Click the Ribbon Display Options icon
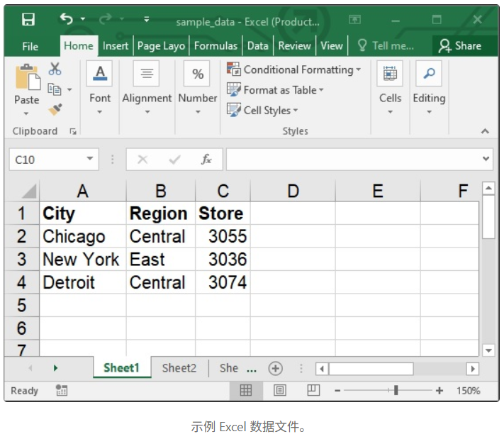The image size is (504, 439). [x=355, y=20]
